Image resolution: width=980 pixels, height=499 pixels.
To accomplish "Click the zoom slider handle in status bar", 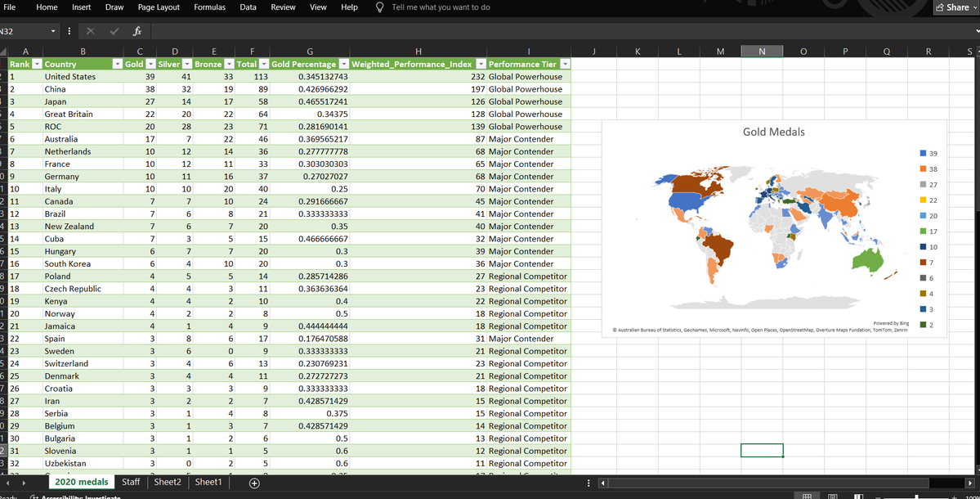I will click(x=916, y=497).
